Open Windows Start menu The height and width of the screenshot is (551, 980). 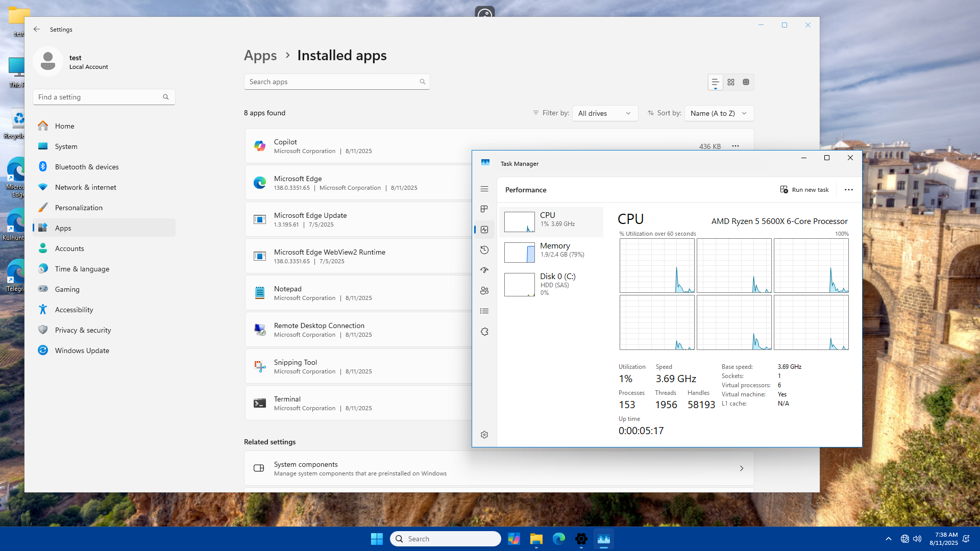tap(377, 539)
